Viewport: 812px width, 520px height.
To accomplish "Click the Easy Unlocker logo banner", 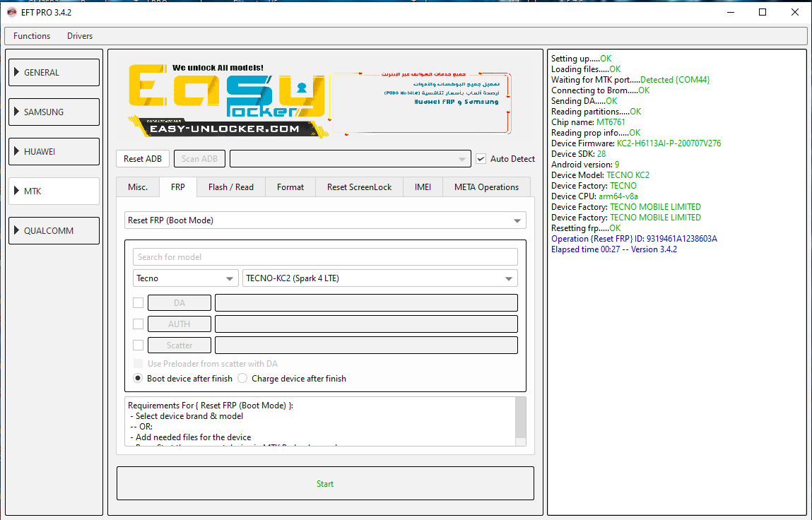I will tap(227, 100).
